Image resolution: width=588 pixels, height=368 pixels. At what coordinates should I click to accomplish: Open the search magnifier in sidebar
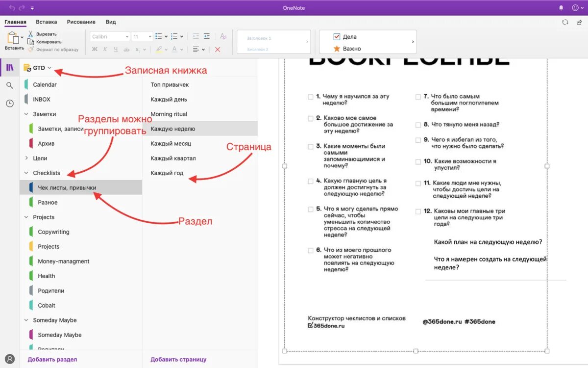[10, 85]
